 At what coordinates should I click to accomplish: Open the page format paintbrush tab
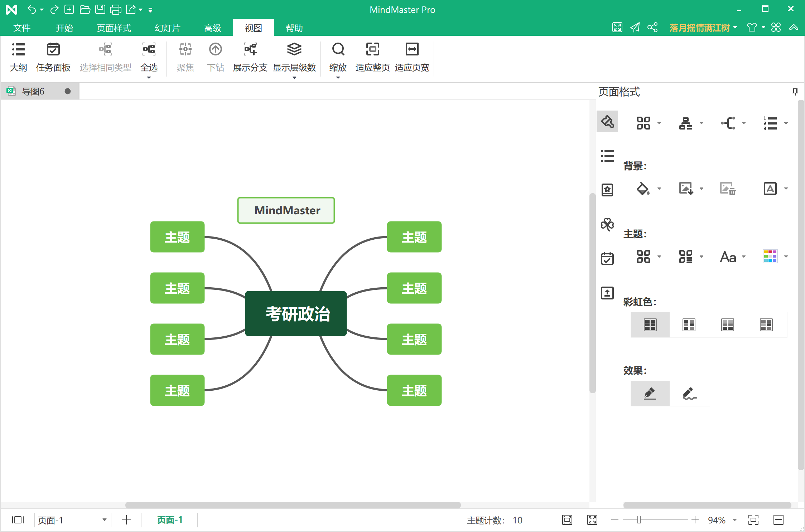coord(607,122)
